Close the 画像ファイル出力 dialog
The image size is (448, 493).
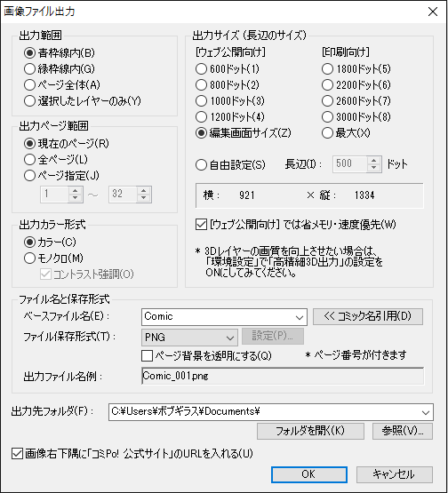(x=433, y=12)
